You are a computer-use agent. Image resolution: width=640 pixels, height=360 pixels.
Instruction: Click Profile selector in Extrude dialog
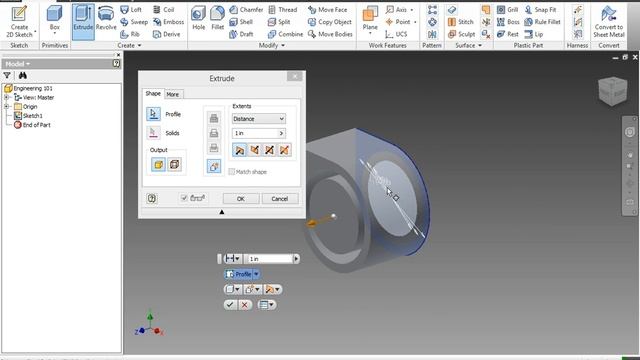tap(153, 114)
